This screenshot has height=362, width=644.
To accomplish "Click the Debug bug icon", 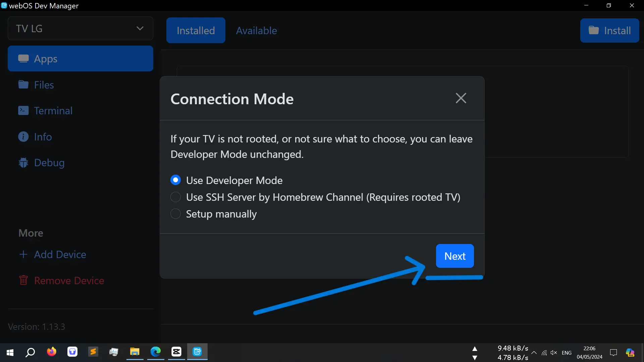I will pyautogui.click(x=23, y=163).
